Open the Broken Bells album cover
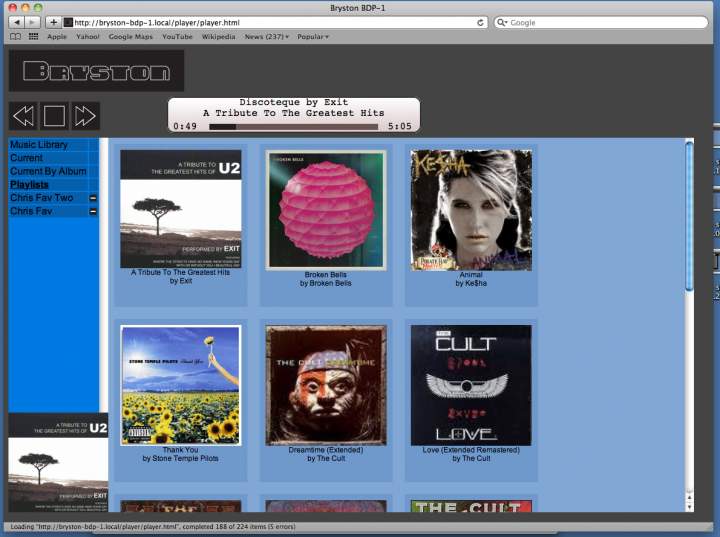Viewport: 720px width, 537px height. [326, 210]
